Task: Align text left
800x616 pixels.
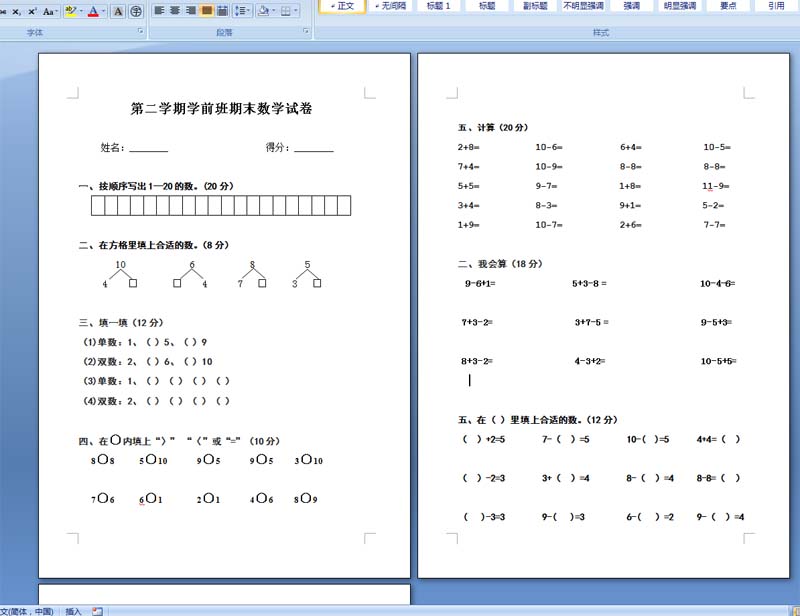Action: click(159, 10)
